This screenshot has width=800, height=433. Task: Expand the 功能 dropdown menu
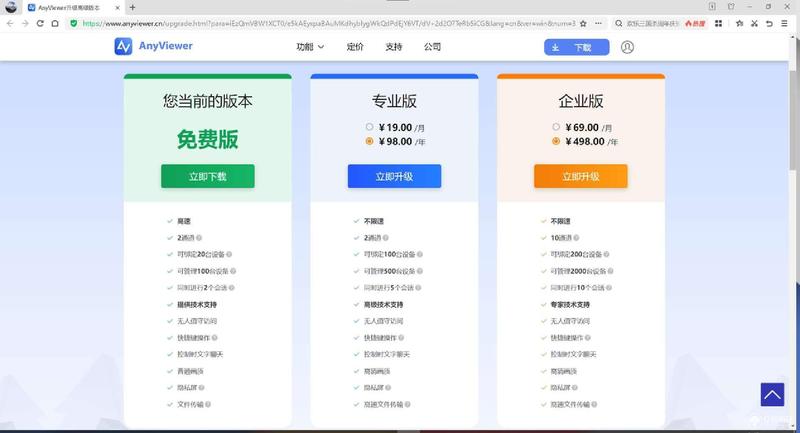[310, 47]
